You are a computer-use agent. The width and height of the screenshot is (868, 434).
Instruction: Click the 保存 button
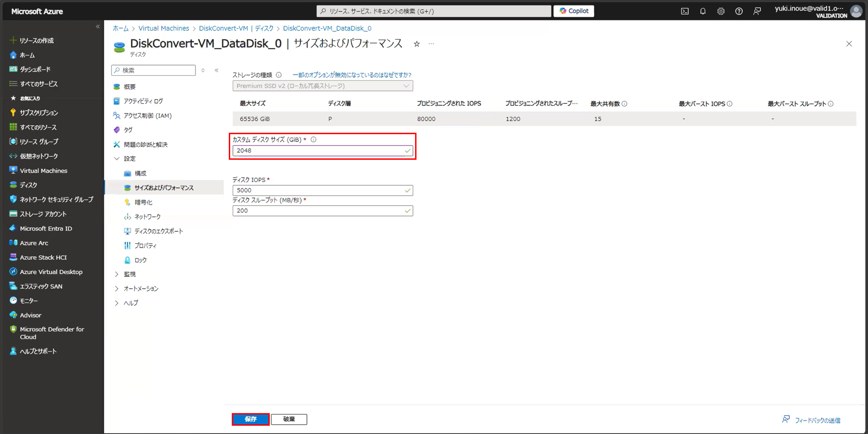[x=251, y=419]
